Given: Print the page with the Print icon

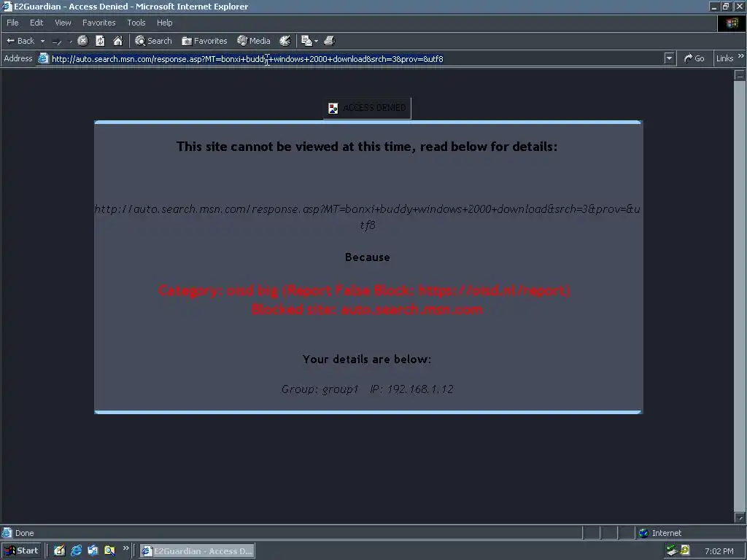Looking at the screenshot, I should point(330,41).
